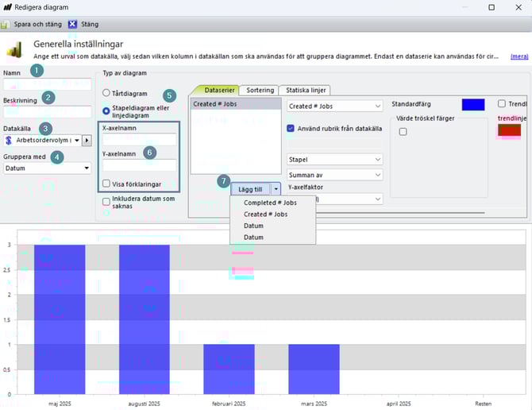This screenshot has width=532, height=410.
Task: Uncheck Använd rubrik från datakälla
Action: pyautogui.click(x=291, y=128)
